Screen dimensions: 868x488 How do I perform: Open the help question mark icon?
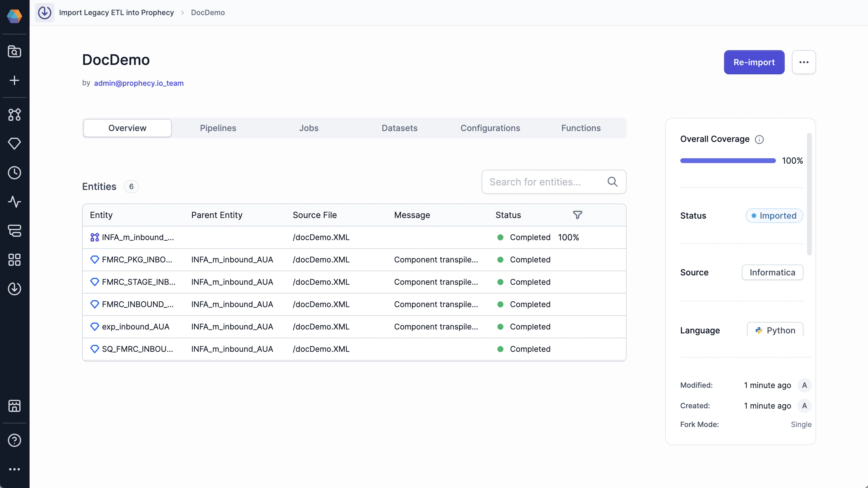coord(14,440)
